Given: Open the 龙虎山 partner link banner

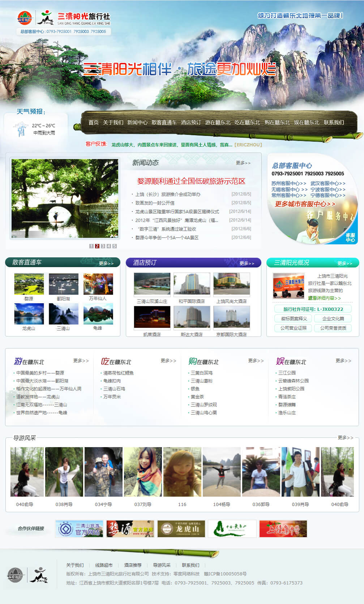Looking at the screenshot, I should coord(181,529).
